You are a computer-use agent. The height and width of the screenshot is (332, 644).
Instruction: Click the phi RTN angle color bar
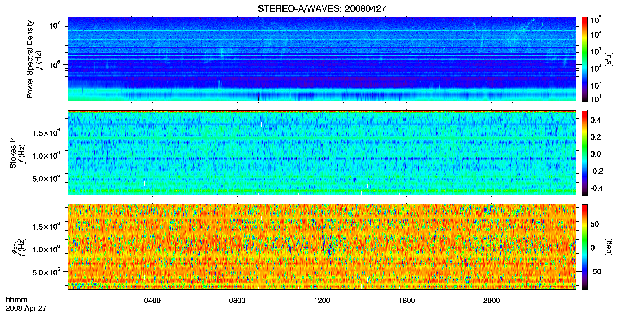point(584,247)
